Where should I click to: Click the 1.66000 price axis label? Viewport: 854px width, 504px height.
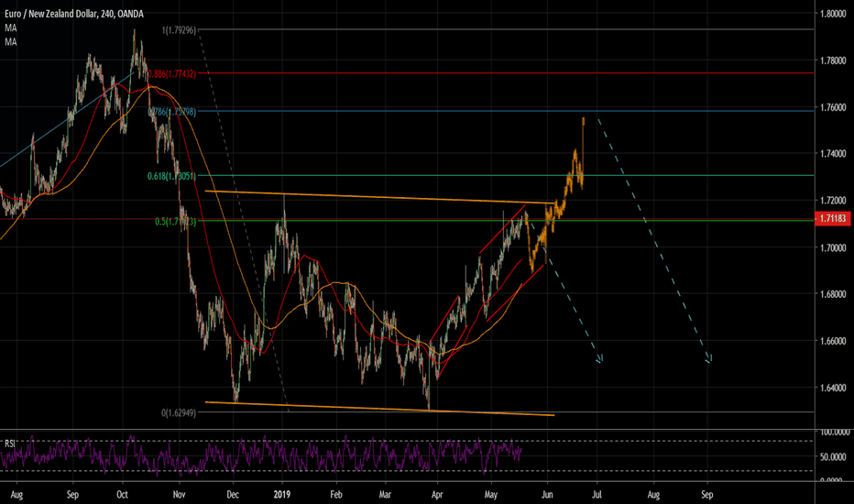(833, 341)
